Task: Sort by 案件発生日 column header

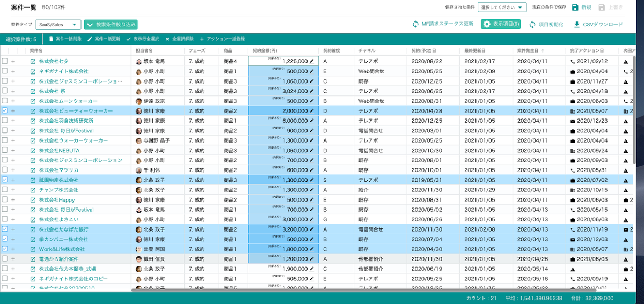Action: point(530,50)
